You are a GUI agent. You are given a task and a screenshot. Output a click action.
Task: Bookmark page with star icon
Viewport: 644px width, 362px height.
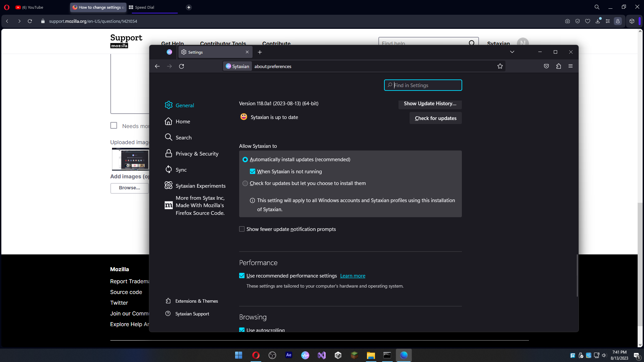point(500,66)
